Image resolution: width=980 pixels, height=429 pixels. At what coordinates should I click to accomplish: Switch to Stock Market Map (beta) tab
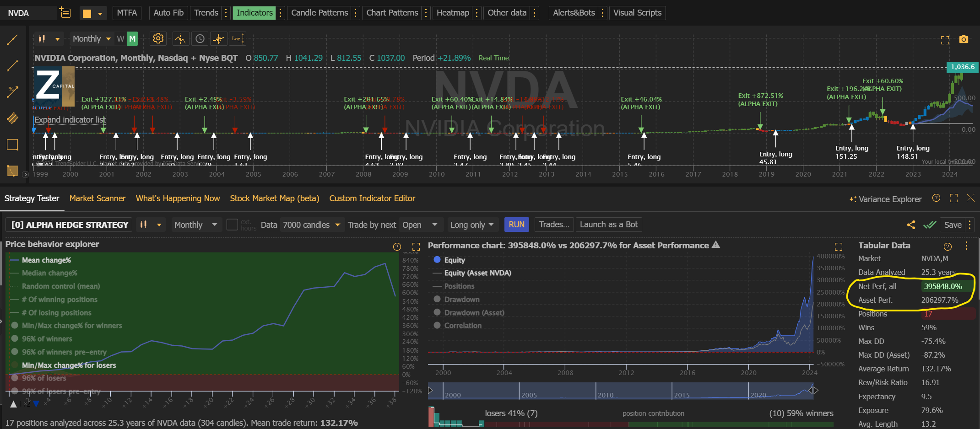click(x=275, y=198)
